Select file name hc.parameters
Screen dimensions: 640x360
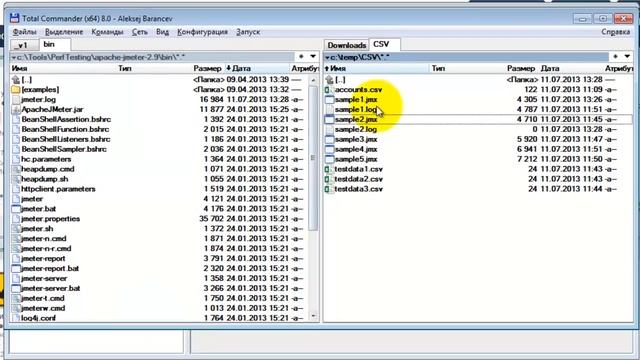[46, 159]
